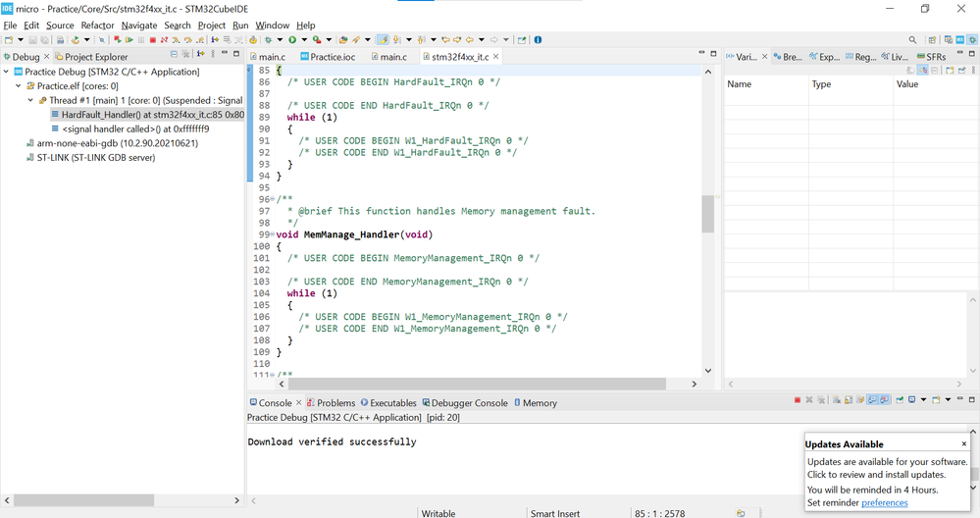Open the Memory tab in bottom panel
Image resolution: width=980 pixels, height=518 pixels.
coord(536,403)
